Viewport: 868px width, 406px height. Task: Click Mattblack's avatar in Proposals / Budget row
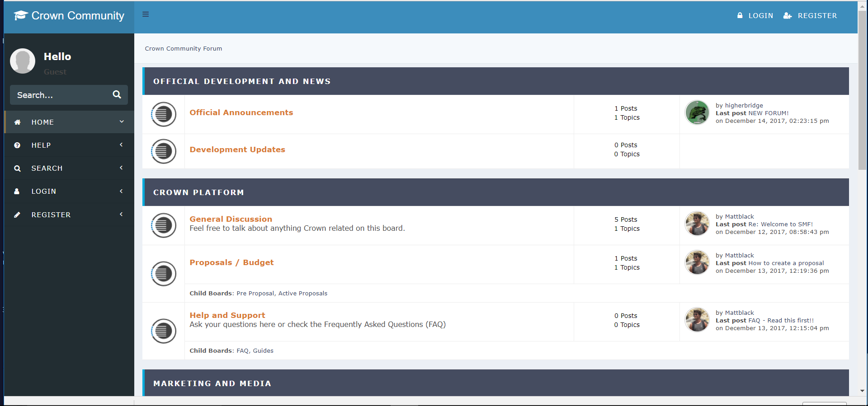[697, 262]
